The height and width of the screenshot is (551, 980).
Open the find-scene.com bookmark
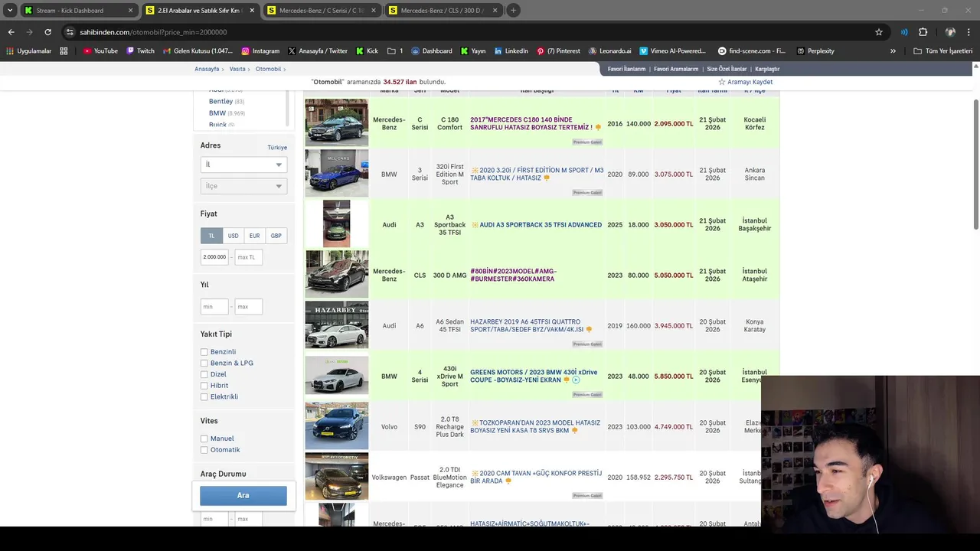tap(752, 51)
